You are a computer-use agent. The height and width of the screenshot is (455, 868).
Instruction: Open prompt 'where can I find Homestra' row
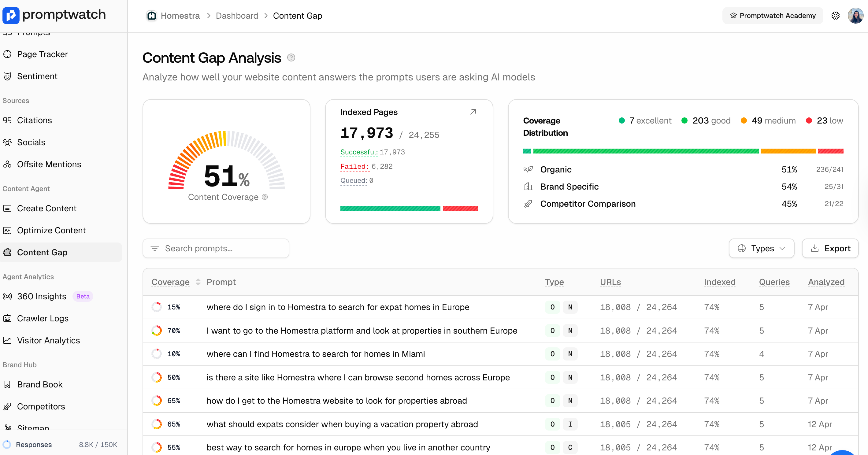500,354
